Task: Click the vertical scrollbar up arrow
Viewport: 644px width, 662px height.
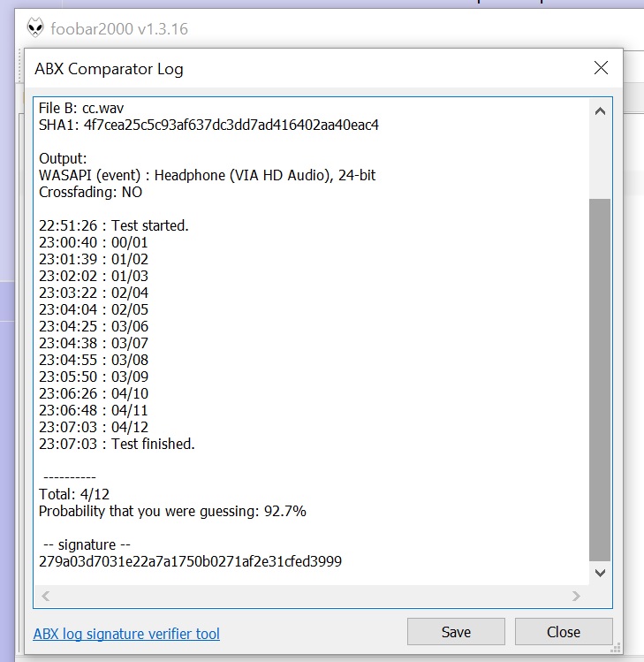Action: tap(600, 111)
